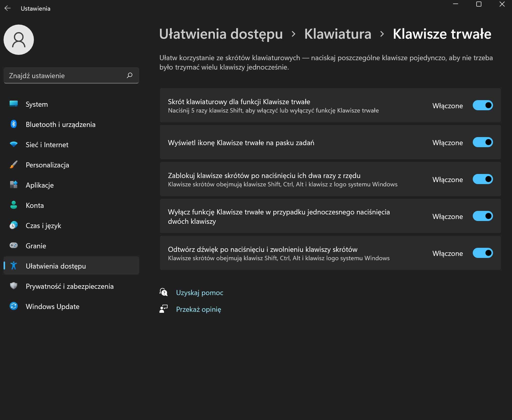
Task: Open Przekaż opinię feedback link
Action: [198, 309]
